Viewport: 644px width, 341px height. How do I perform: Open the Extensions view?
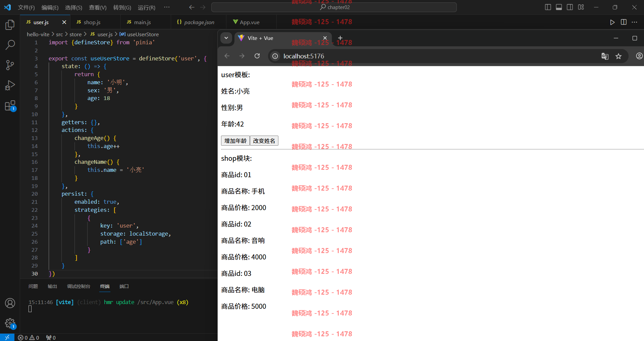[10, 106]
